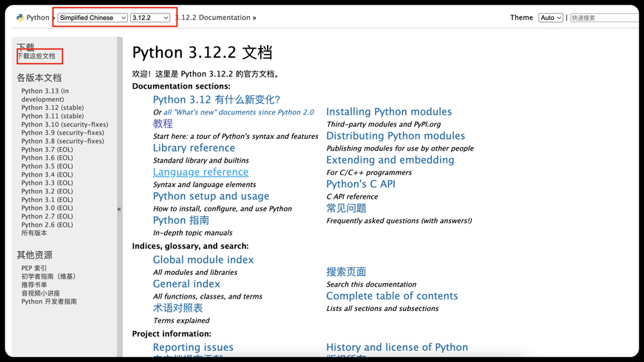Open Python 3.4 (EOL) docs

pos(47,174)
